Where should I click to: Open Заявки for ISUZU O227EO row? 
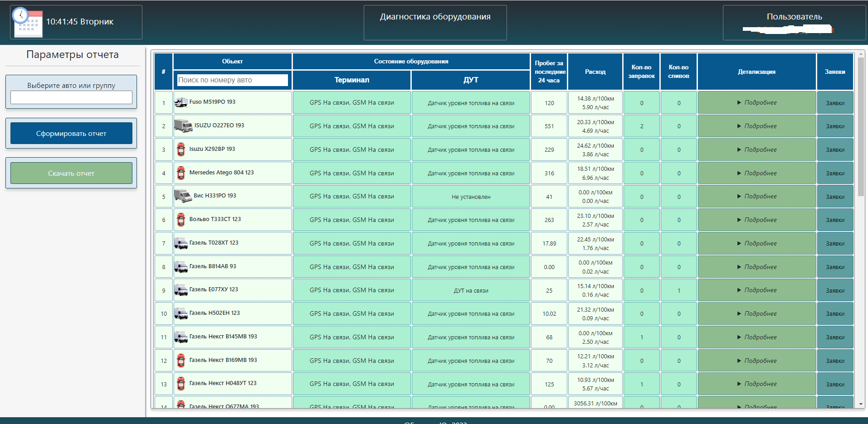[834, 126]
